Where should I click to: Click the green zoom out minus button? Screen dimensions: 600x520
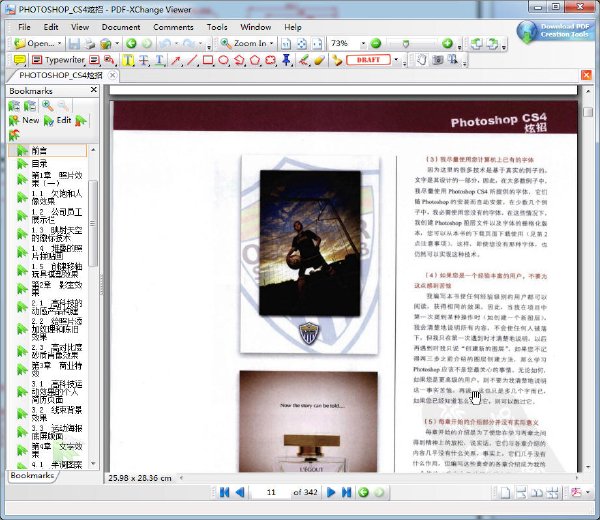[376, 44]
